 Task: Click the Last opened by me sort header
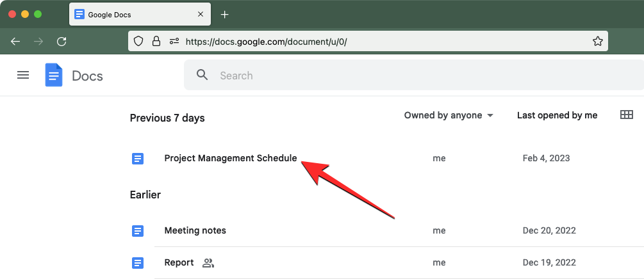click(557, 115)
